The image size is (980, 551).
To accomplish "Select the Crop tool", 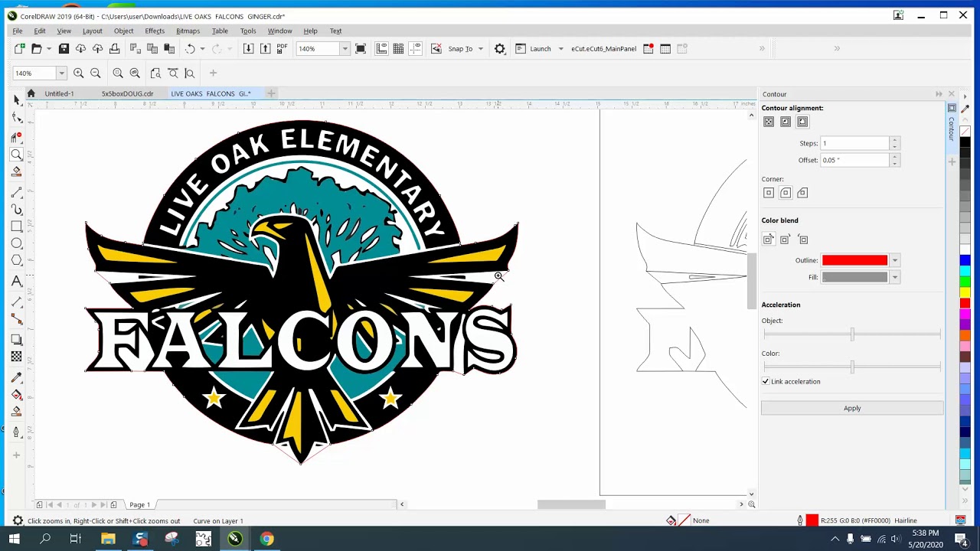I will pos(17,136).
